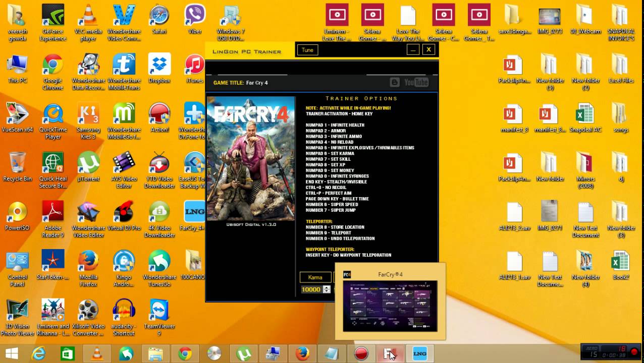
Task: Switch to the Far Cry 4 taskbar icon
Action: click(390, 353)
